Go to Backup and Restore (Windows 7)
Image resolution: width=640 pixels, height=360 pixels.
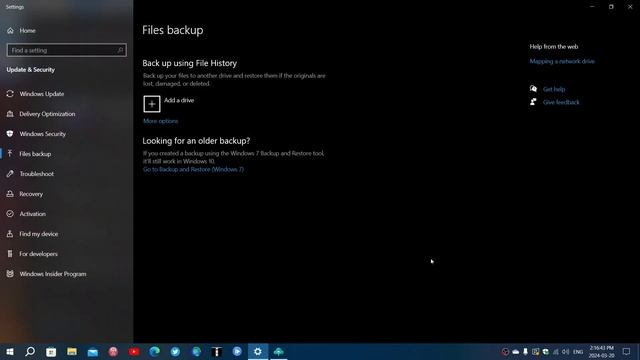(x=193, y=169)
